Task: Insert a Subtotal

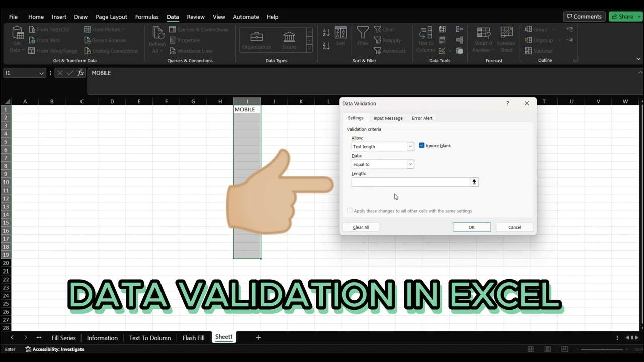Action: pos(539,51)
